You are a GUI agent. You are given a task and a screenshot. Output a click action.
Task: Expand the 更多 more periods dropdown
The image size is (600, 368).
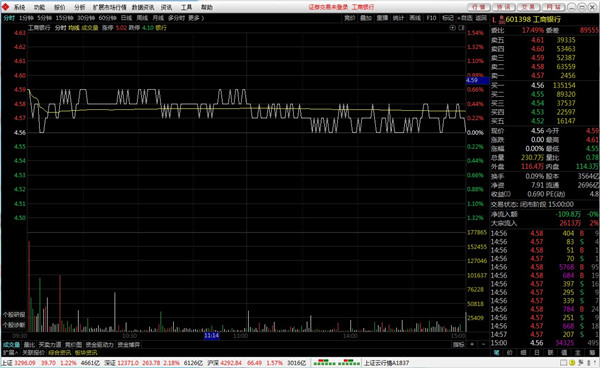click(196, 18)
